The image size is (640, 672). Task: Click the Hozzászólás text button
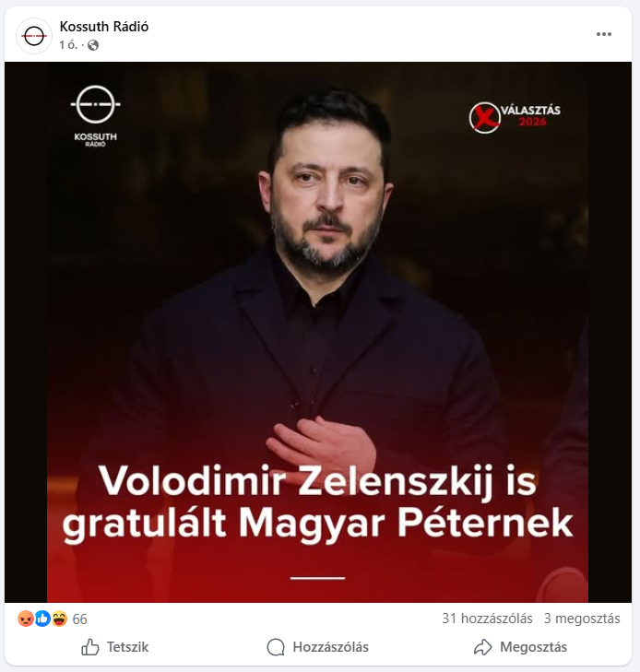click(x=330, y=647)
